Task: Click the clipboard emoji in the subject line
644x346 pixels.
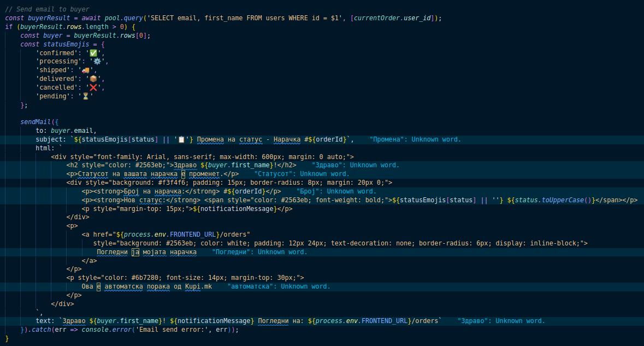Action: (x=181, y=139)
